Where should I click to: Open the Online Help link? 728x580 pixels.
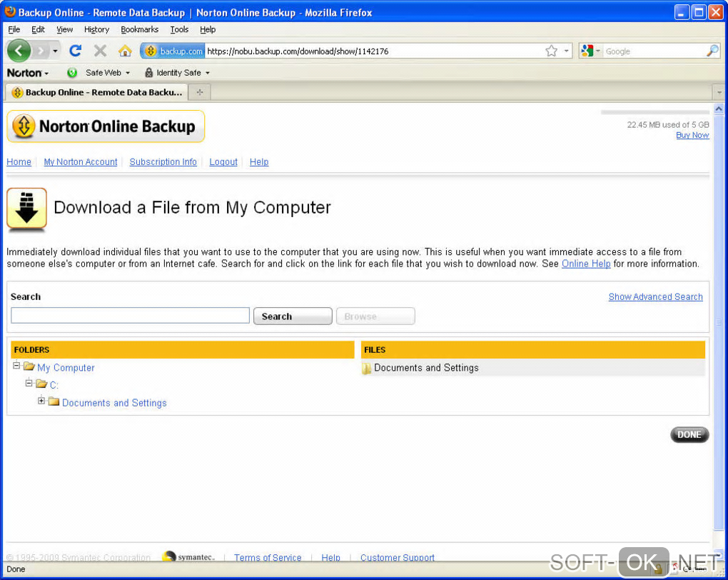point(586,264)
